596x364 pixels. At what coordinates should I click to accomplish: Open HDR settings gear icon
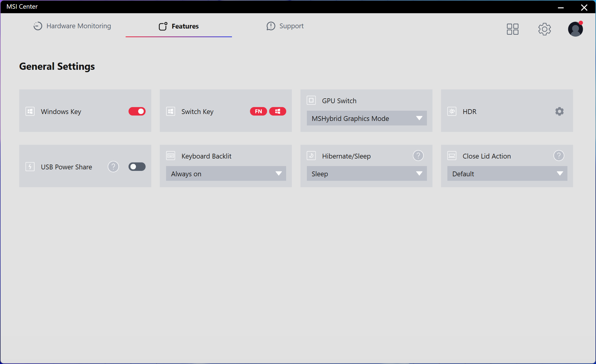559,112
